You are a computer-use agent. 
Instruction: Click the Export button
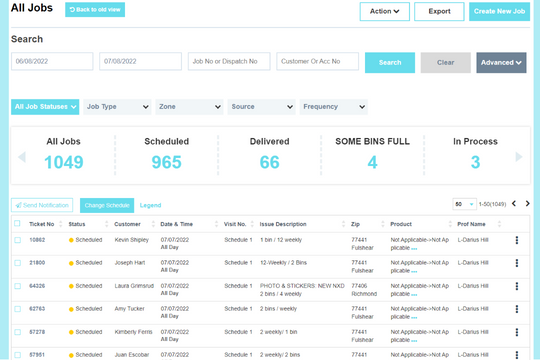coord(439,11)
